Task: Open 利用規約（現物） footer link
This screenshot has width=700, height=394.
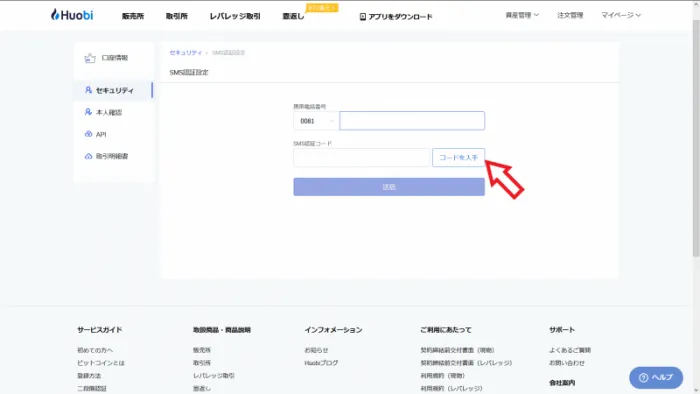Action: point(442,376)
